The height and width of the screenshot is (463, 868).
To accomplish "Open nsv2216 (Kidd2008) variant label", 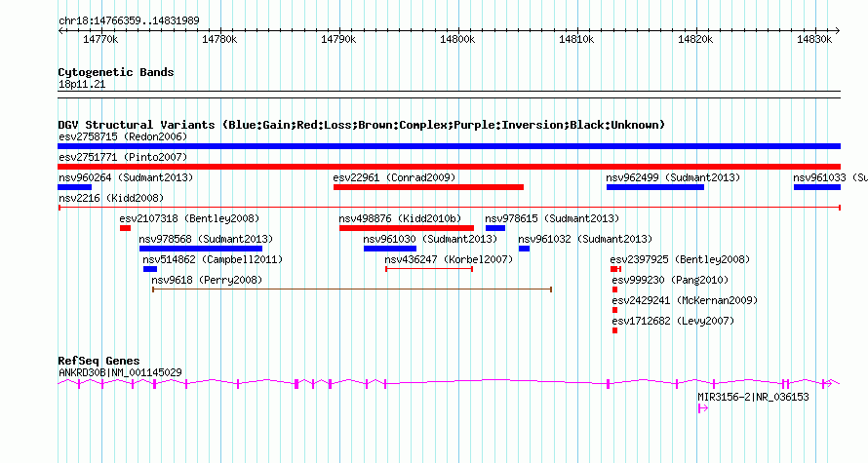I will [x=111, y=198].
